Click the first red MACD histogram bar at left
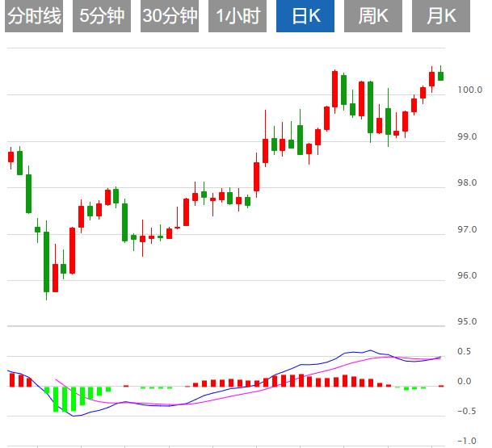 (x=11, y=379)
